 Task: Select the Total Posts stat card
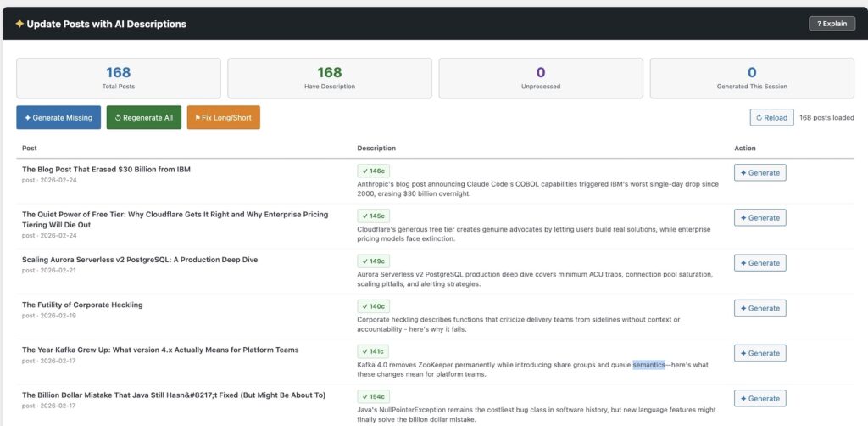point(118,78)
